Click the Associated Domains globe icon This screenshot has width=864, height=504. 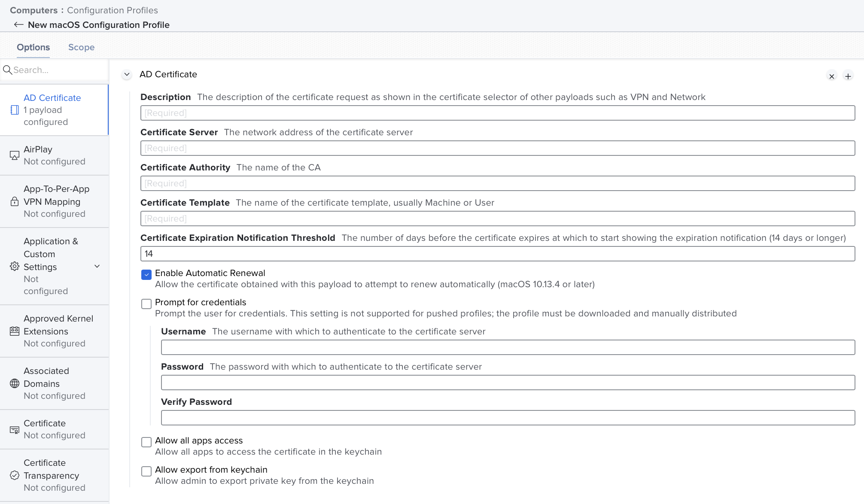click(15, 383)
